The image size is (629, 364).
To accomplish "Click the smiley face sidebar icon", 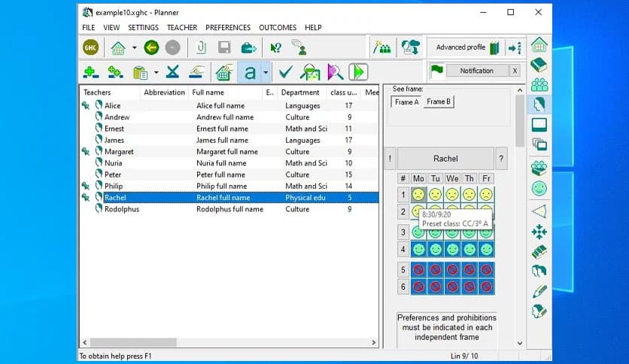I will point(539,188).
